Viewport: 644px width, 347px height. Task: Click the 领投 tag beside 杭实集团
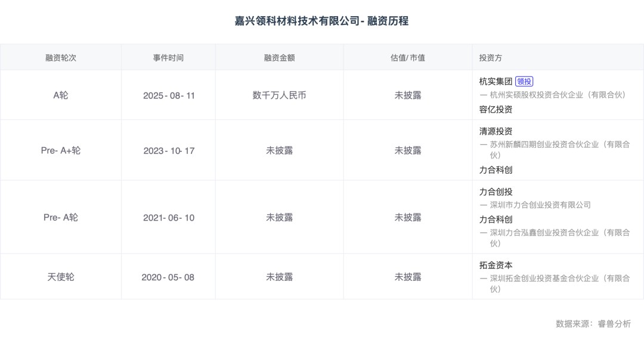[524, 82]
